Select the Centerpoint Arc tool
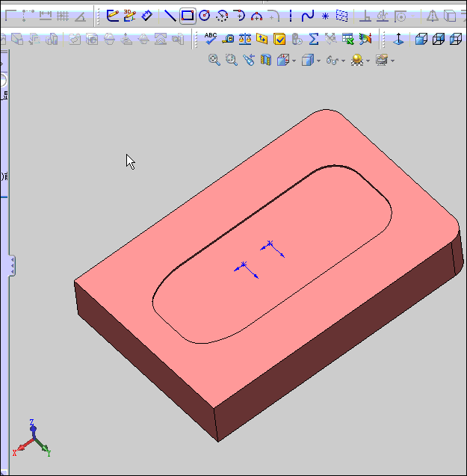Image resolution: width=467 pixels, height=476 pixels. tap(222, 16)
